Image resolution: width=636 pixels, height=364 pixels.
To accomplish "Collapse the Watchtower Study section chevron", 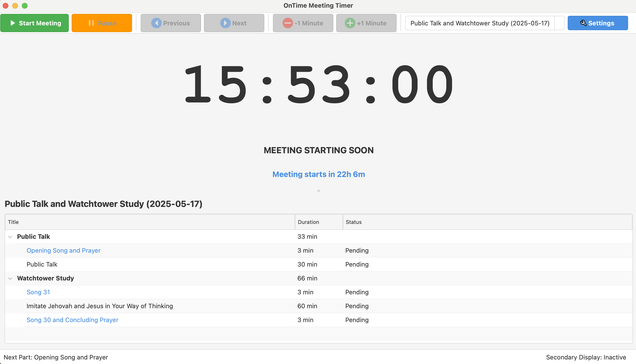I will (10, 278).
